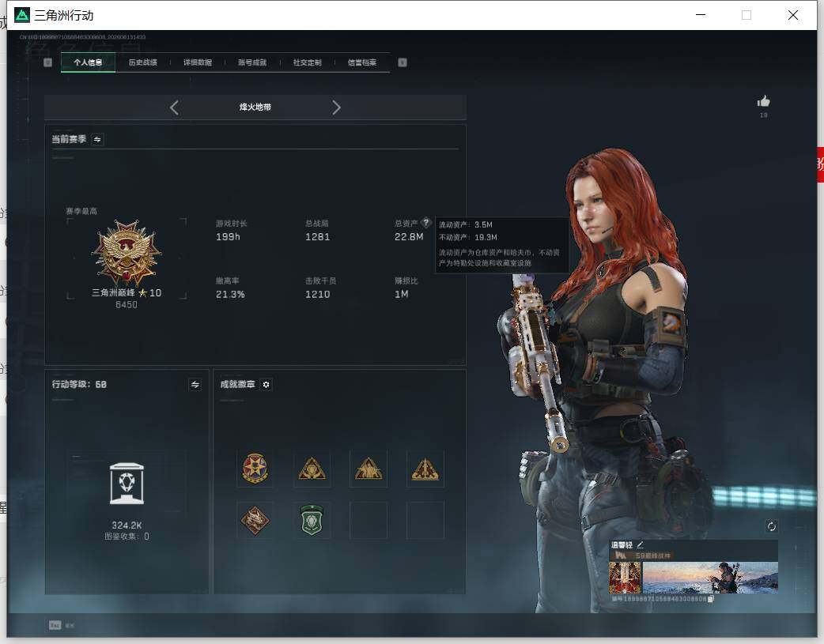
Task: Click the 图鉴收集 count label
Action: pos(127,537)
